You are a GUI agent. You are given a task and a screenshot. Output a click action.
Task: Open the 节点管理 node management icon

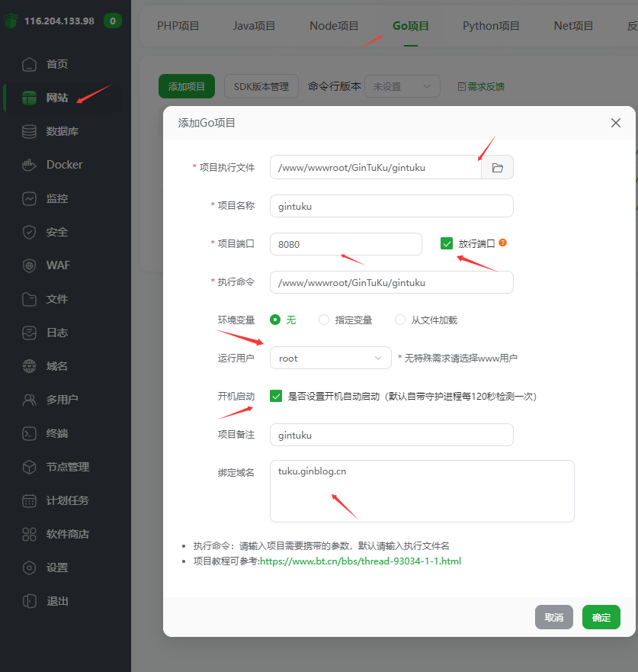[29, 467]
